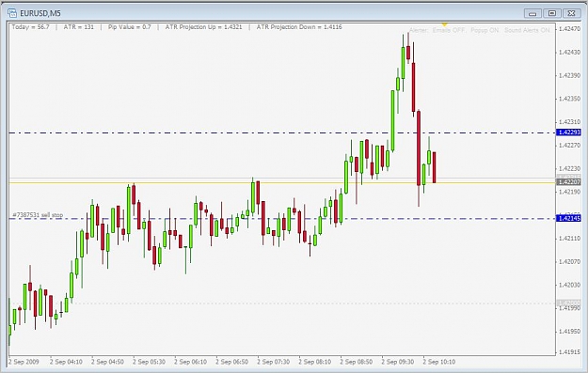
Task: Click the EURUSD,M5 window title text
Action: coord(40,13)
